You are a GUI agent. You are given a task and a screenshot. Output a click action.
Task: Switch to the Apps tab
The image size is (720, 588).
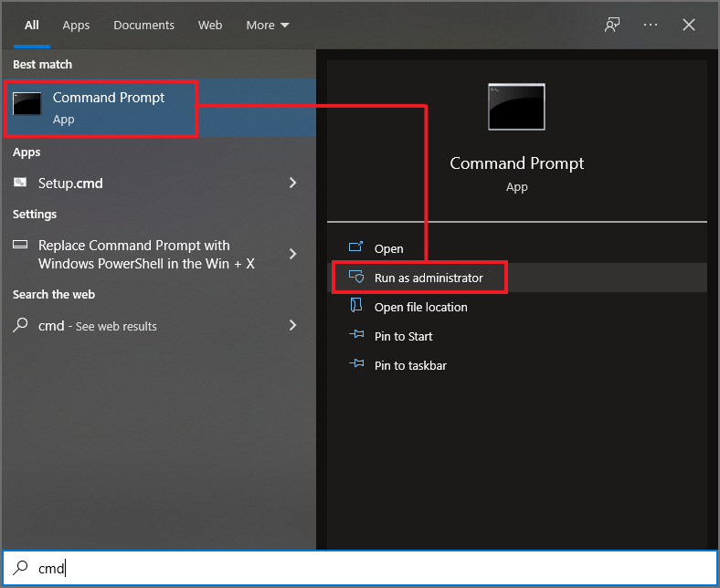coord(76,26)
